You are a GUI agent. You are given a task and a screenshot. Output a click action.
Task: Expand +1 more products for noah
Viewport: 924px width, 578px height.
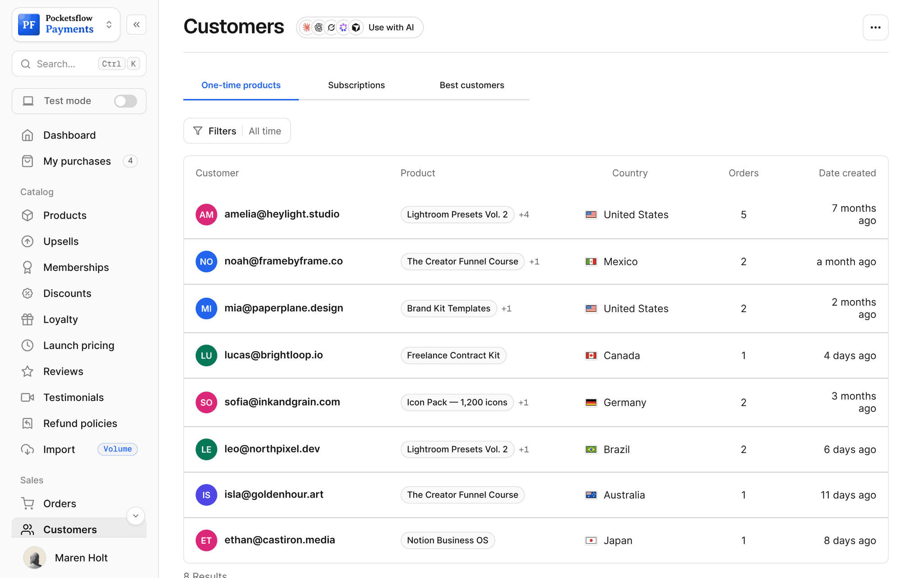[534, 261]
